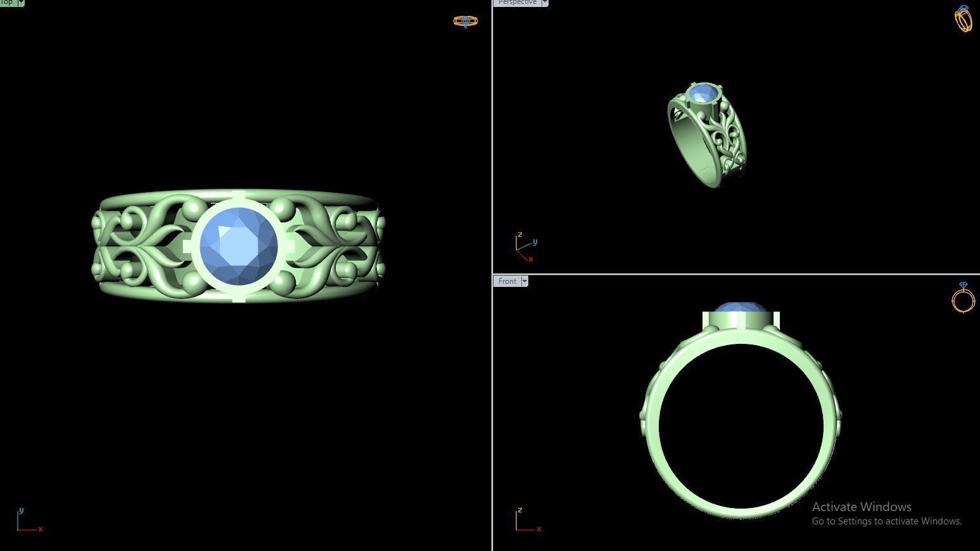Open the Top viewport dropdown arrow
The height and width of the screenshot is (551, 980).
click(x=21, y=3)
